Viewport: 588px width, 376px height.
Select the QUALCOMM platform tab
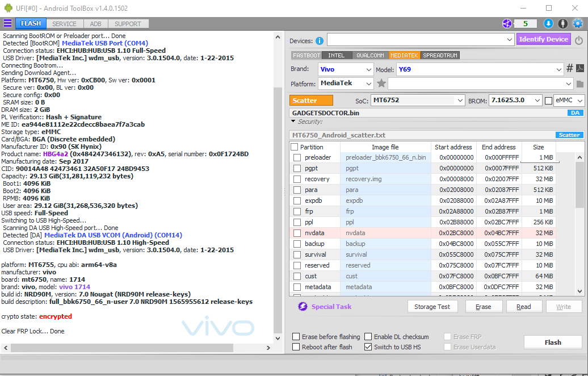click(370, 55)
